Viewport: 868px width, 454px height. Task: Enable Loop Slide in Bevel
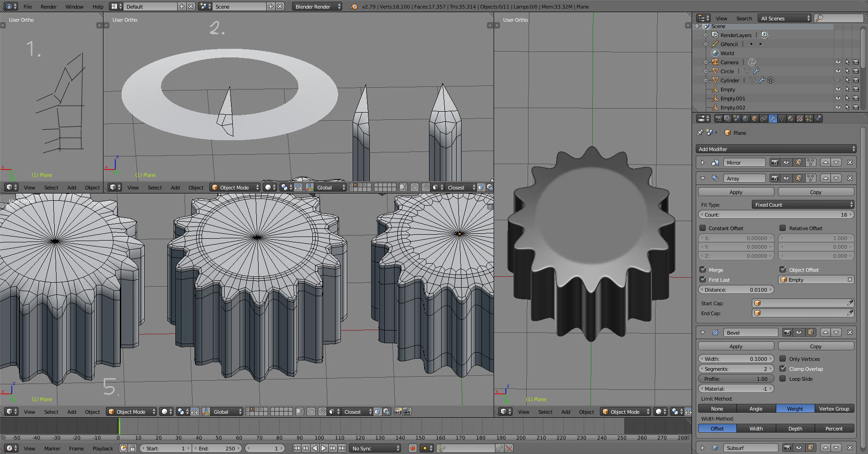(783, 378)
